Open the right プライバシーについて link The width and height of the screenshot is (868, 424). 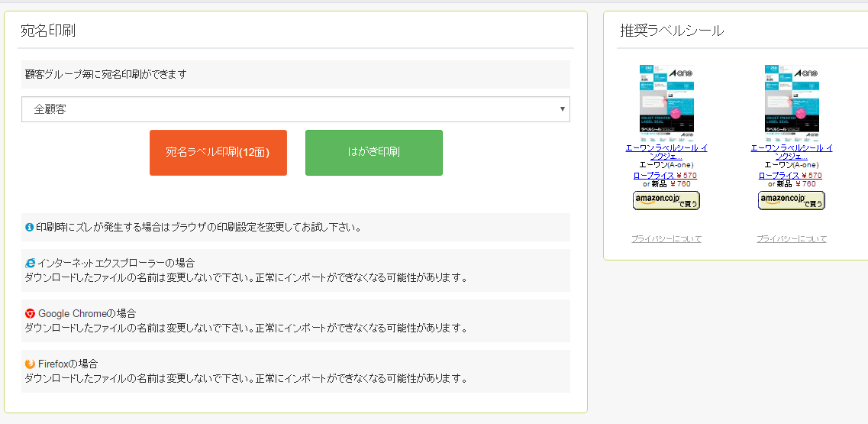coord(792,239)
